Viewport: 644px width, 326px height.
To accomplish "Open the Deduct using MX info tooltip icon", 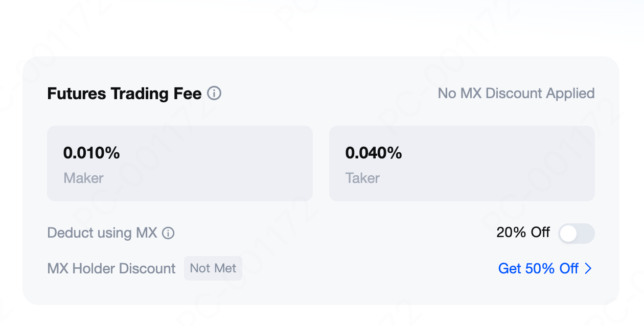I will point(168,233).
